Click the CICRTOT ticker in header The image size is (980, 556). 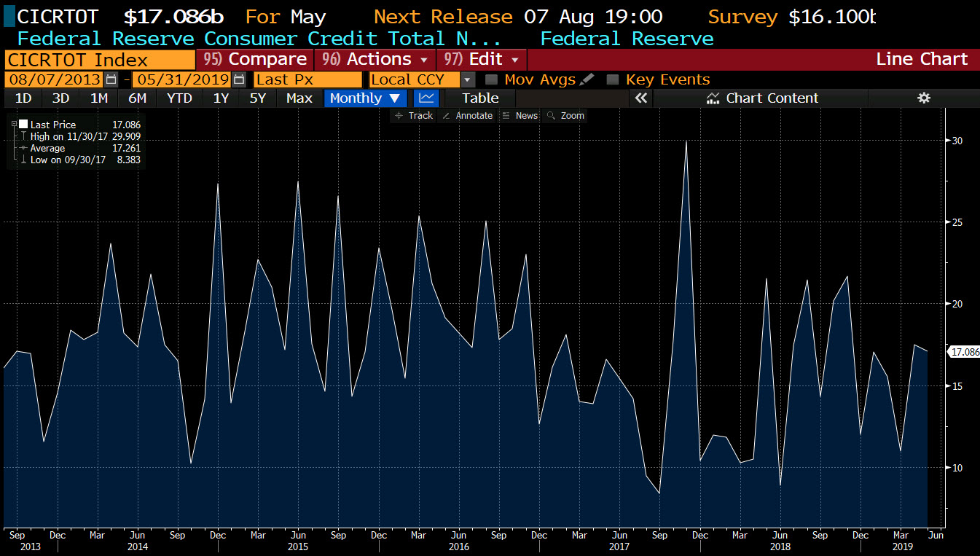(58, 16)
